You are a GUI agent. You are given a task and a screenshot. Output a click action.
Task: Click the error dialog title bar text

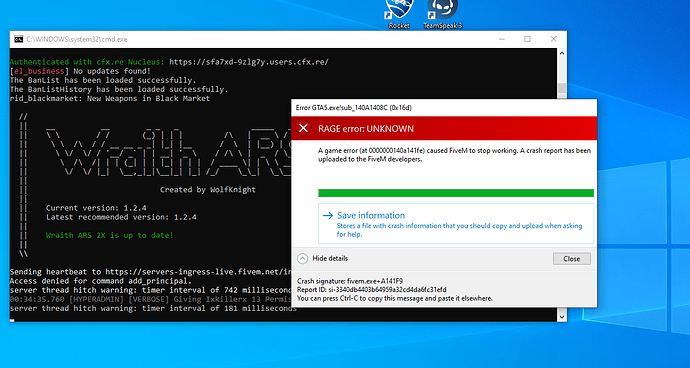pos(354,107)
